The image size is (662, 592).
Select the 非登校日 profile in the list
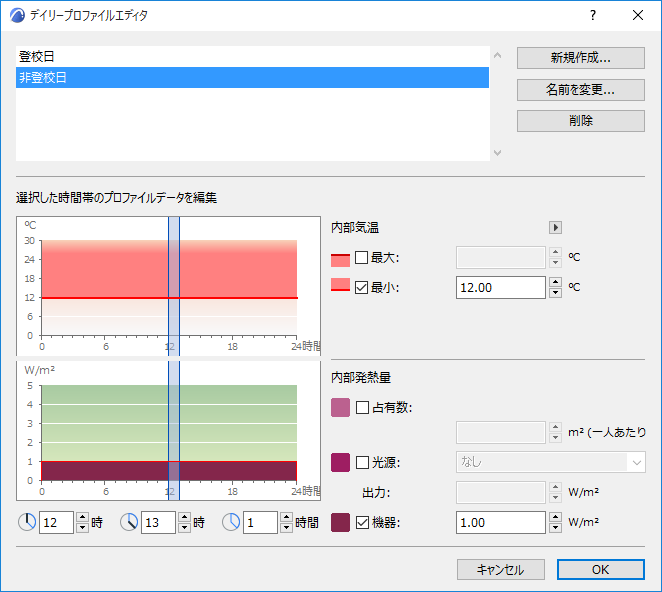pos(252,78)
